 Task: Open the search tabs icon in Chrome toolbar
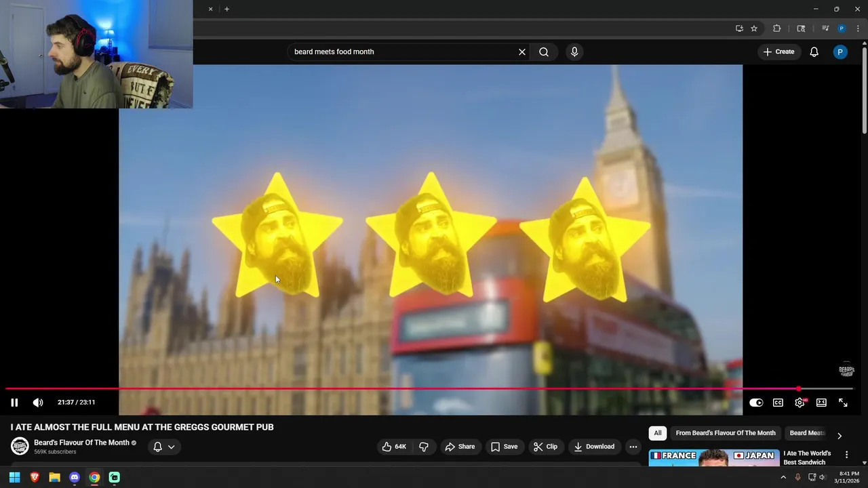801,28
